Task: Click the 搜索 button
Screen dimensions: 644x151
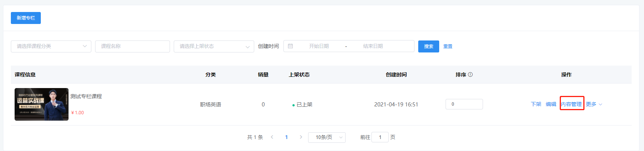Action: [429, 46]
